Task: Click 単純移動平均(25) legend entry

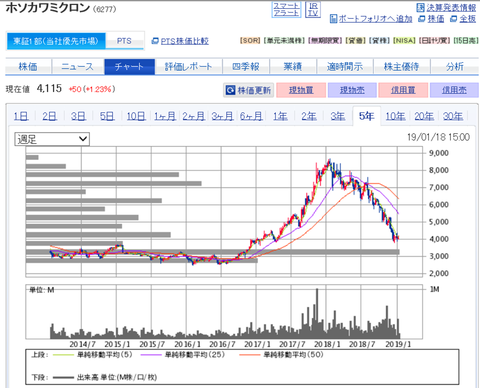Action: click(x=183, y=355)
